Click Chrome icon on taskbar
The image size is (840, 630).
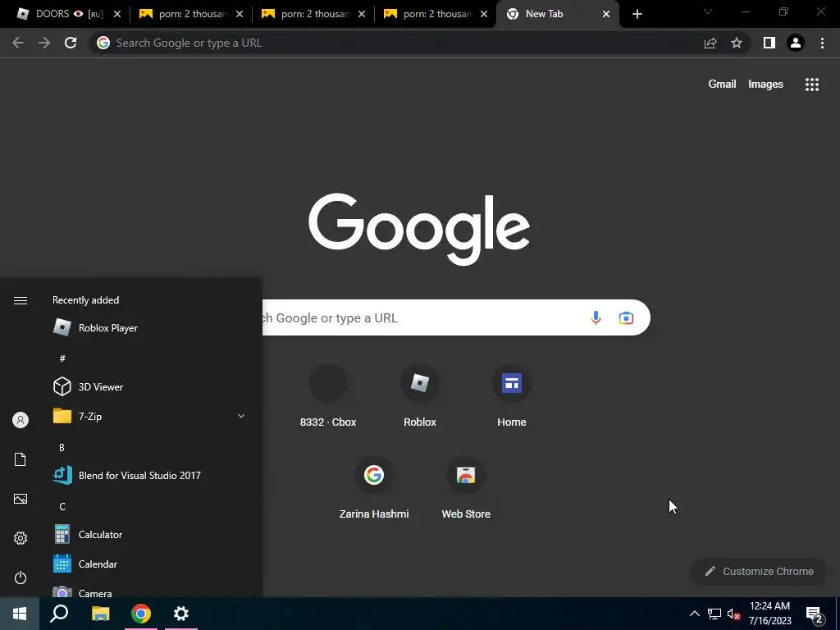[141, 614]
